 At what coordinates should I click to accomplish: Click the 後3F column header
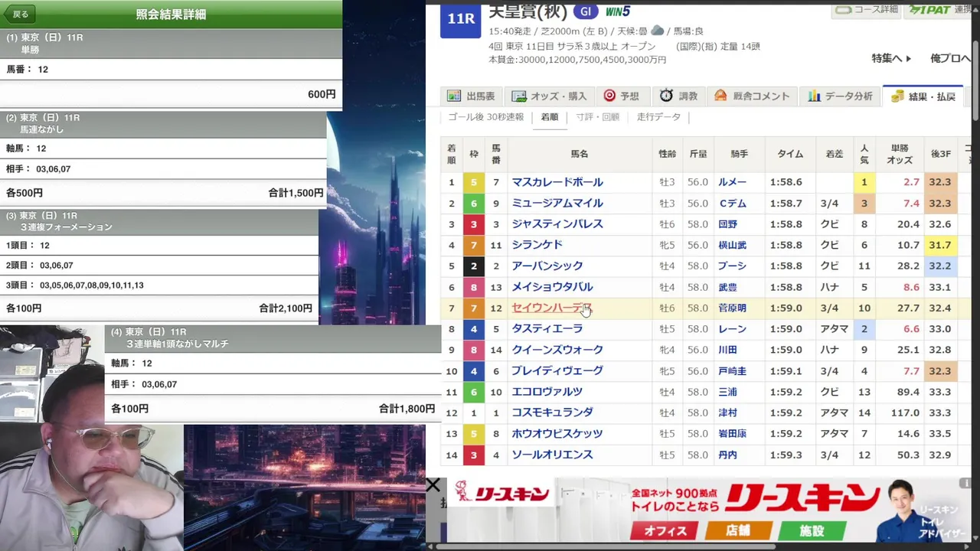(x=940, y=154)
